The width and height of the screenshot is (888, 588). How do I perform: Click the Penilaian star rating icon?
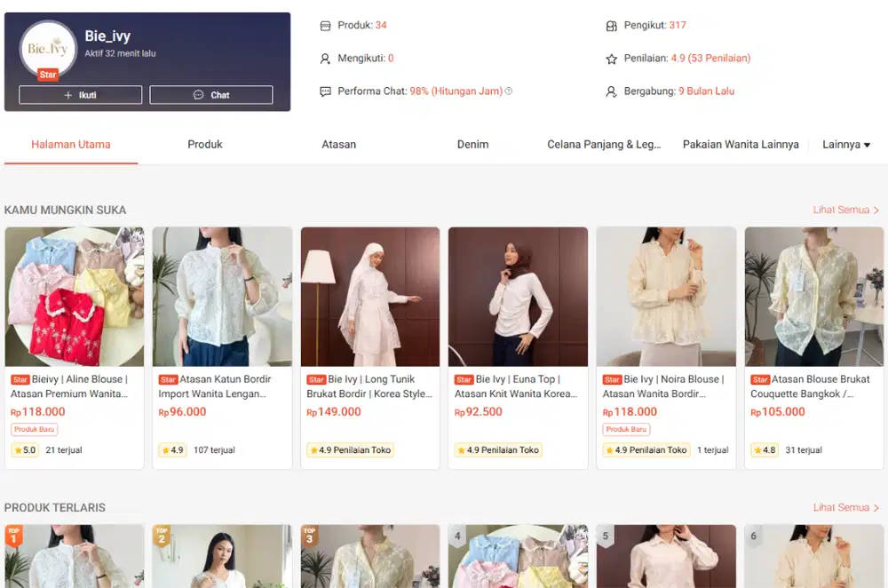pos(611,59)
